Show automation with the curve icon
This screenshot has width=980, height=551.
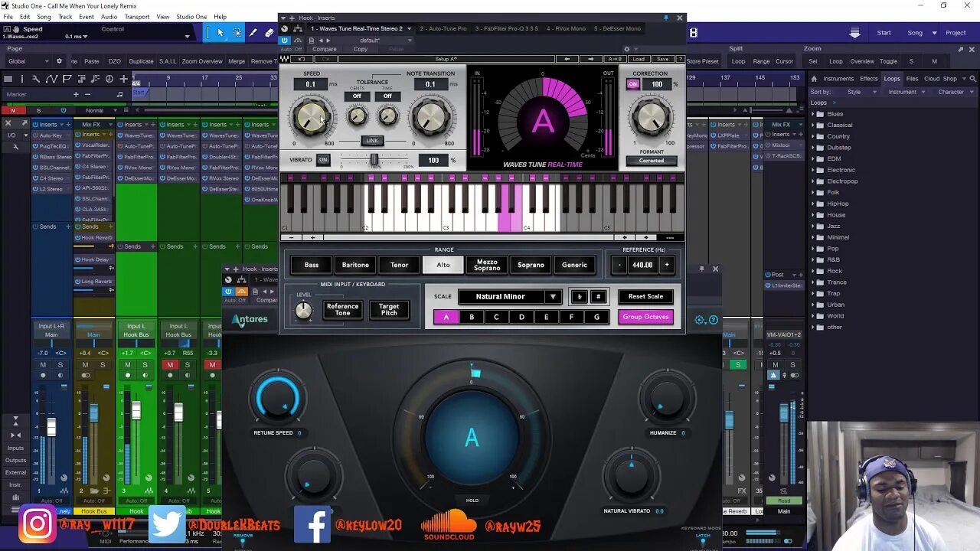(52, 78)
